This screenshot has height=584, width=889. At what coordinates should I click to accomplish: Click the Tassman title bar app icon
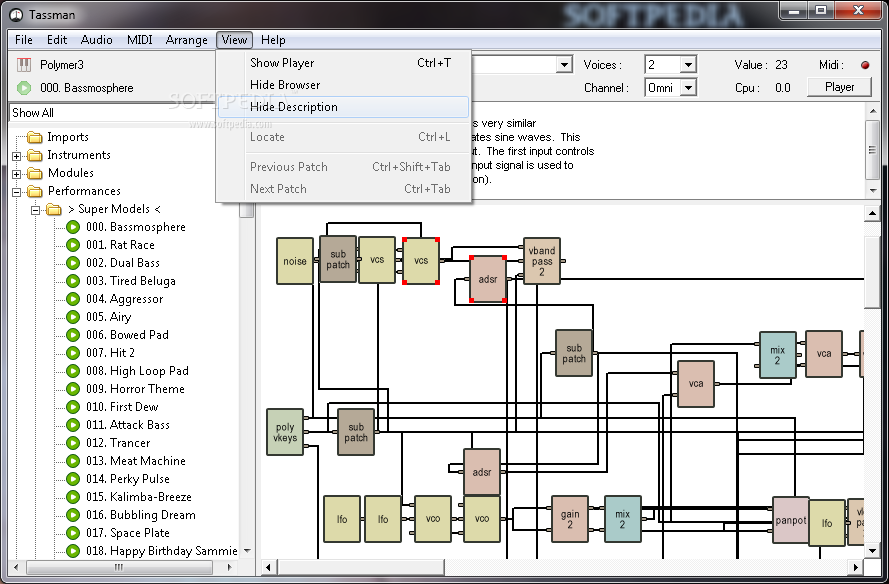pos(17,15)
